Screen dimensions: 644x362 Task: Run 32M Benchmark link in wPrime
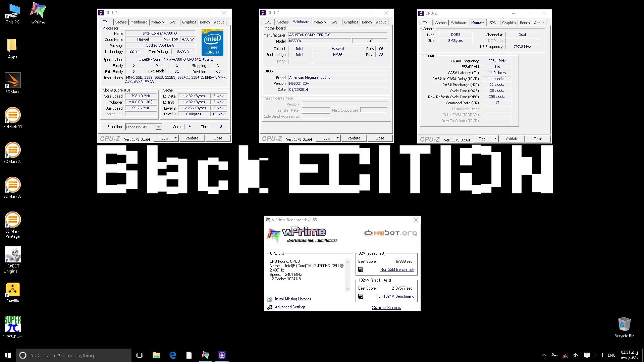(x=397, y=269)
